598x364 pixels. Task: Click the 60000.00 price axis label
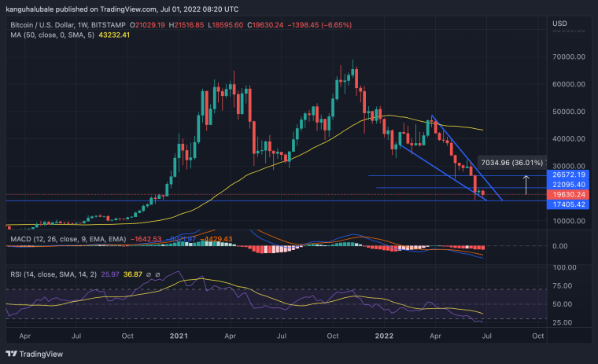point(569,84)
